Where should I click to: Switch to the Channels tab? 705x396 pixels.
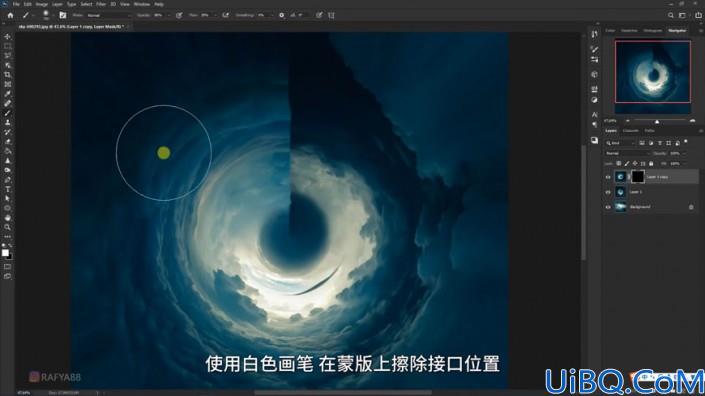(630, 131)
